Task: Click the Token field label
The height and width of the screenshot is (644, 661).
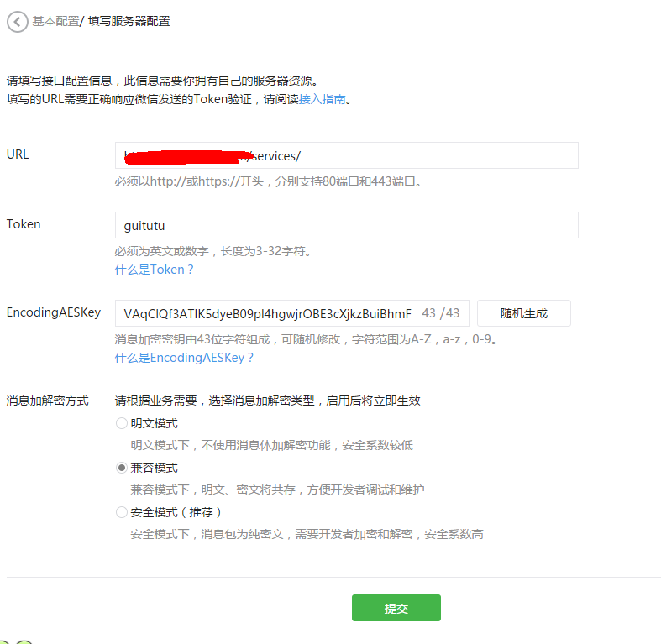Action: (24, 224)
